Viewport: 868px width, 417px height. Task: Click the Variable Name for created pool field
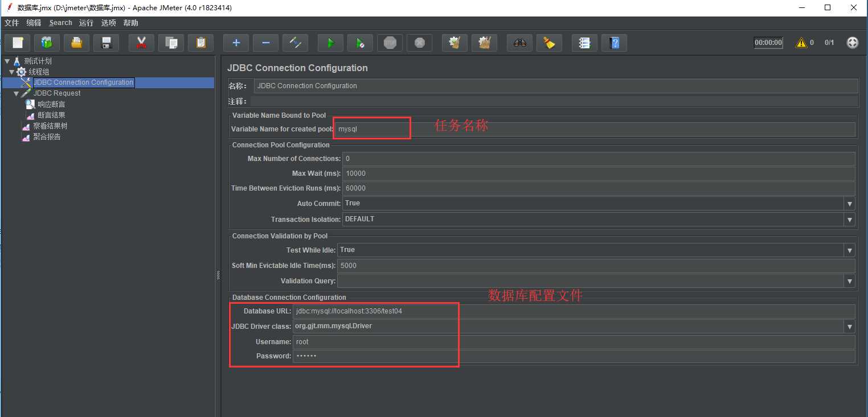click(x=595, y=129)
